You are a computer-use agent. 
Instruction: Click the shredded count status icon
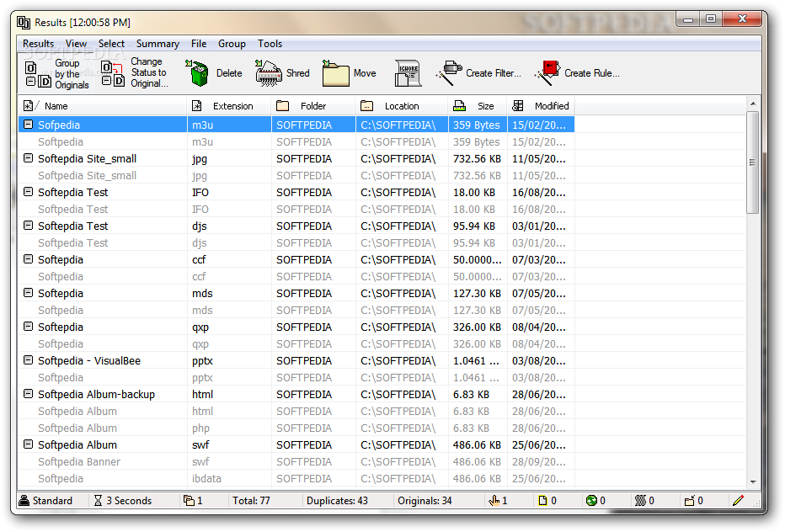(x=640, y=501)
